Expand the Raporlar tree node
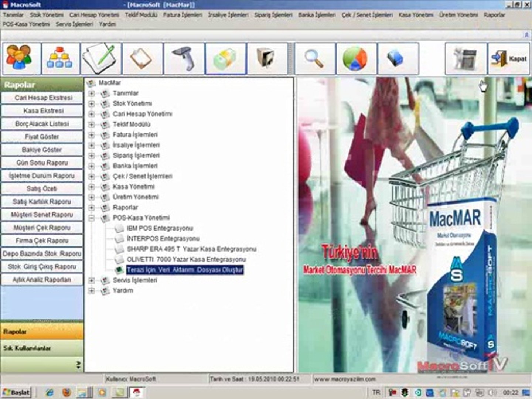Screen dimensions: 532x399 click(91, 208)
